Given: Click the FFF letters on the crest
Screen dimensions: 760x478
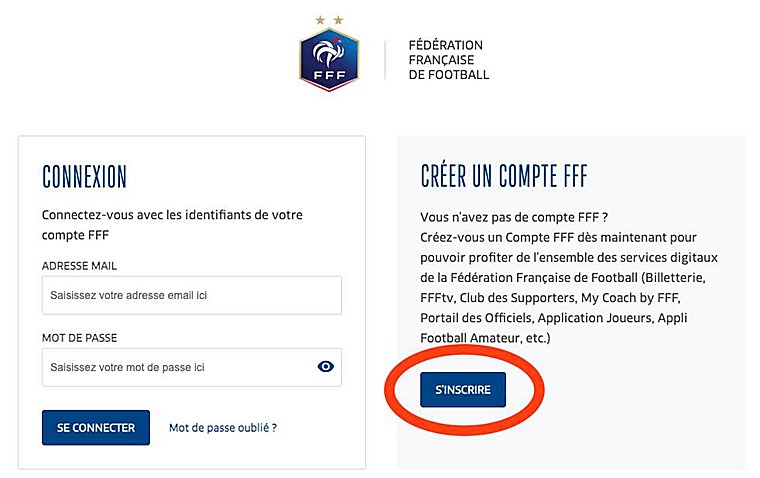Looking at the screenshot, I should pos(329,75).
